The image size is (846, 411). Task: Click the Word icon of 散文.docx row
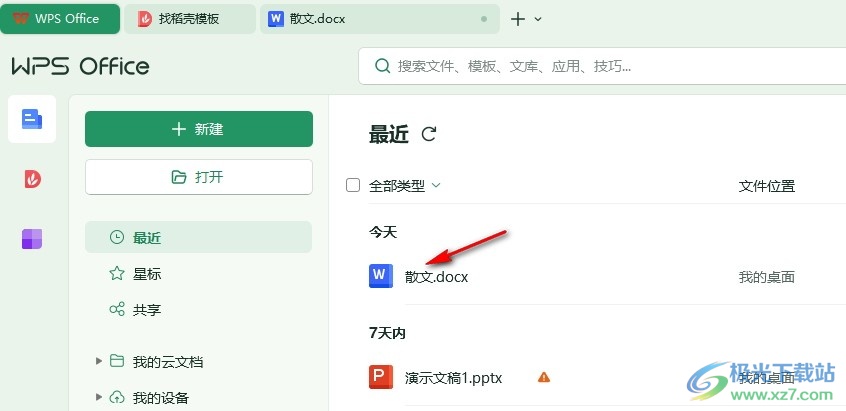(x=380, y=276)
